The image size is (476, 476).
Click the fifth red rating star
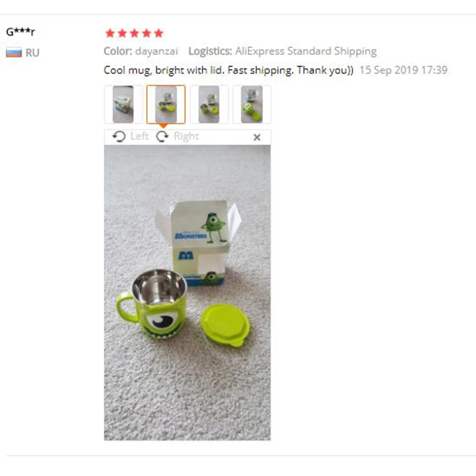click(x=158, y=33)
